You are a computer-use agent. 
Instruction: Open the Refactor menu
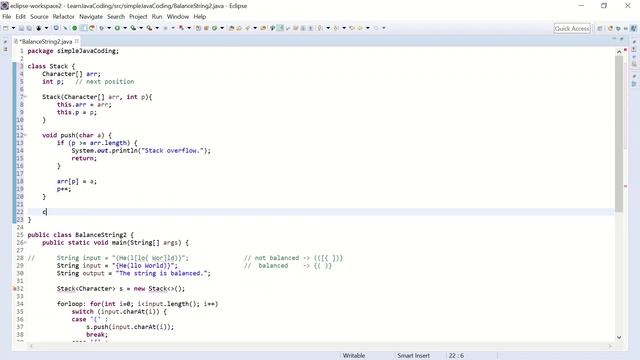[x=64, y=17]
